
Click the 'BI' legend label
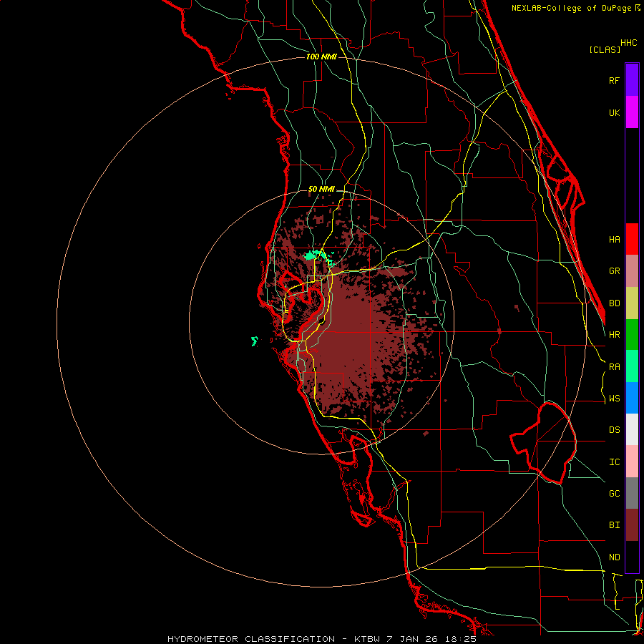(x=614, y=525)
